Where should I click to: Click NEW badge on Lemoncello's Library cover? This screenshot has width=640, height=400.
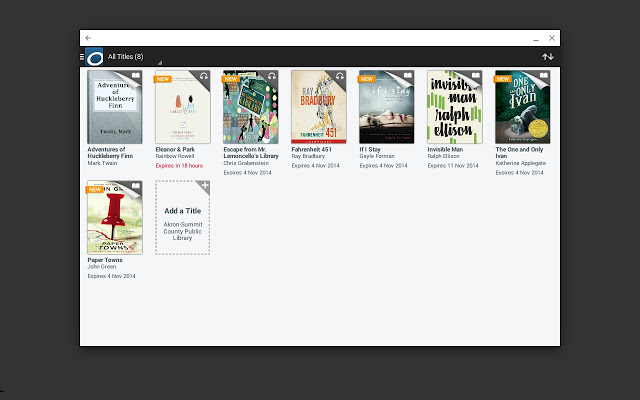(231, 79)
